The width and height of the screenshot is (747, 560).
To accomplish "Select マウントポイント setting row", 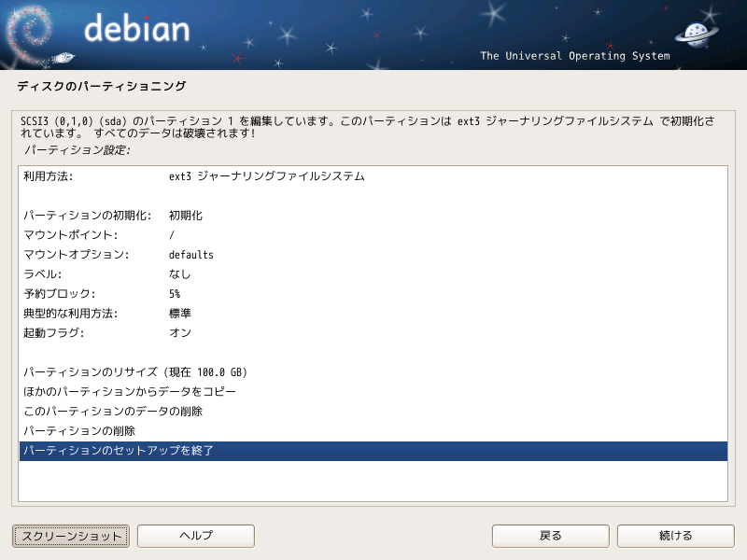I will [373, 235].
